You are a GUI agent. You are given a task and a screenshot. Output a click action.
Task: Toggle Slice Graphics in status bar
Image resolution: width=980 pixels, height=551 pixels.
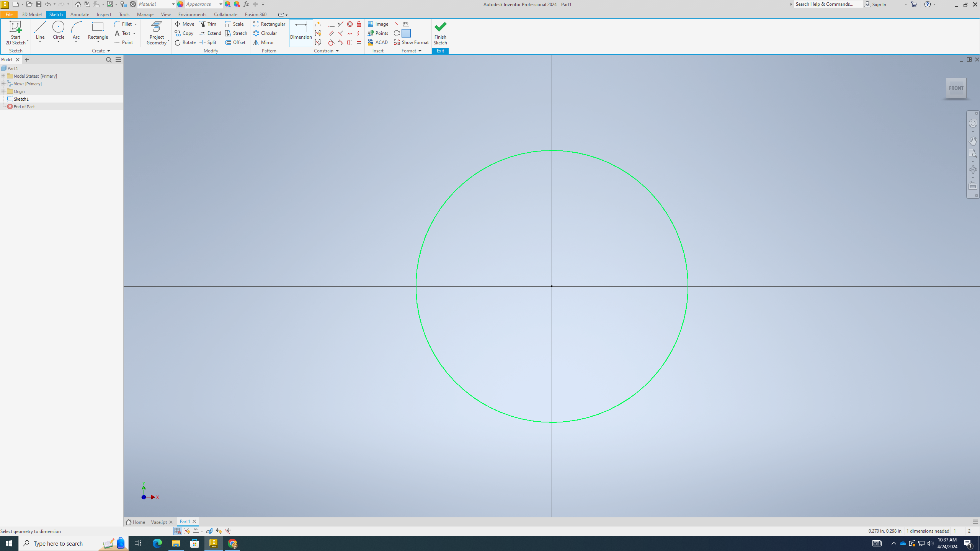pos(209,531)
